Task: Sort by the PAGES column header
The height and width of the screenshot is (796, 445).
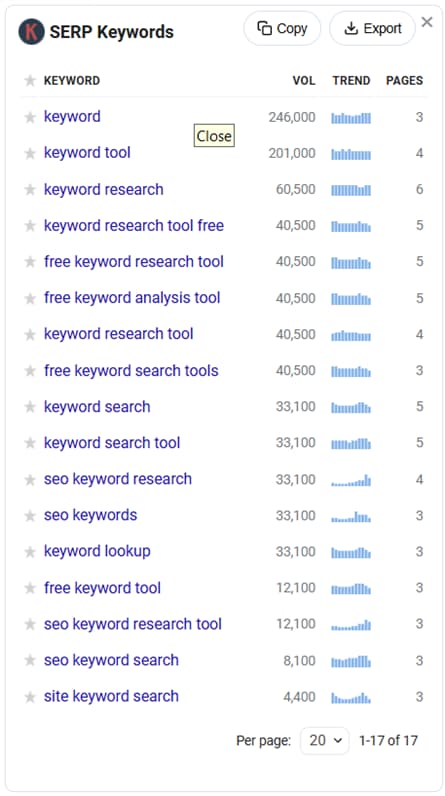Action: pyautogui.click(x=404, y=80)
